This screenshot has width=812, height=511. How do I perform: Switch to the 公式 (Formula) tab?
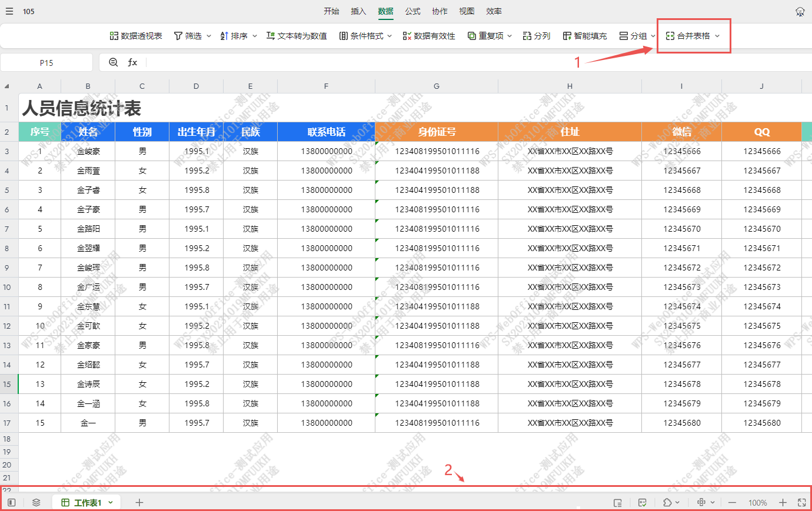tap(412, 11)
